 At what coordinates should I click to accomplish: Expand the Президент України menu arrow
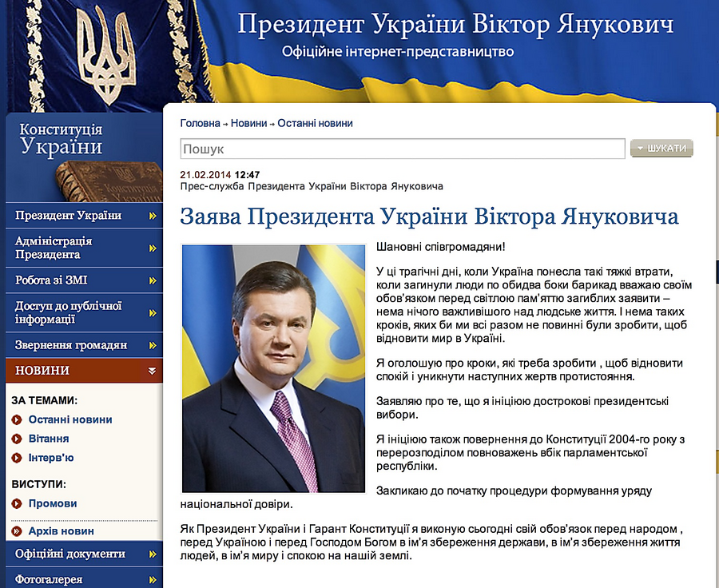pyautogui.click(x=152, y=216)
